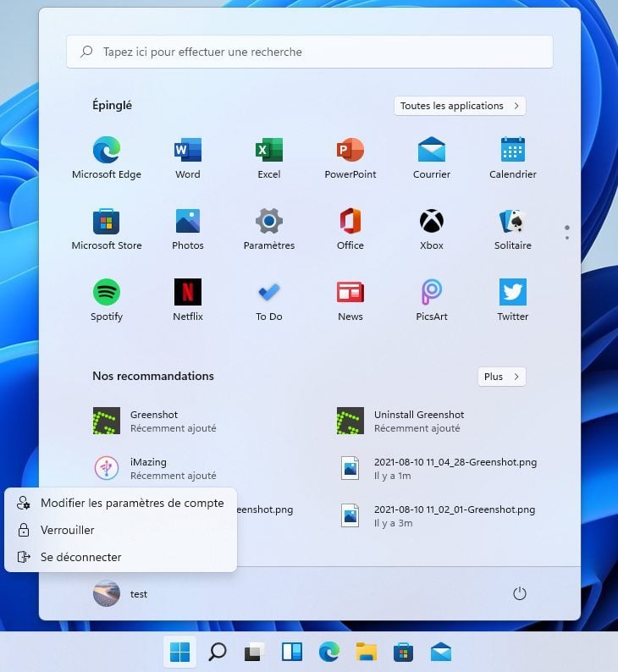Select Se déconnecter to sign out
The height and width of the screenshot is (672, 618).
120,557
